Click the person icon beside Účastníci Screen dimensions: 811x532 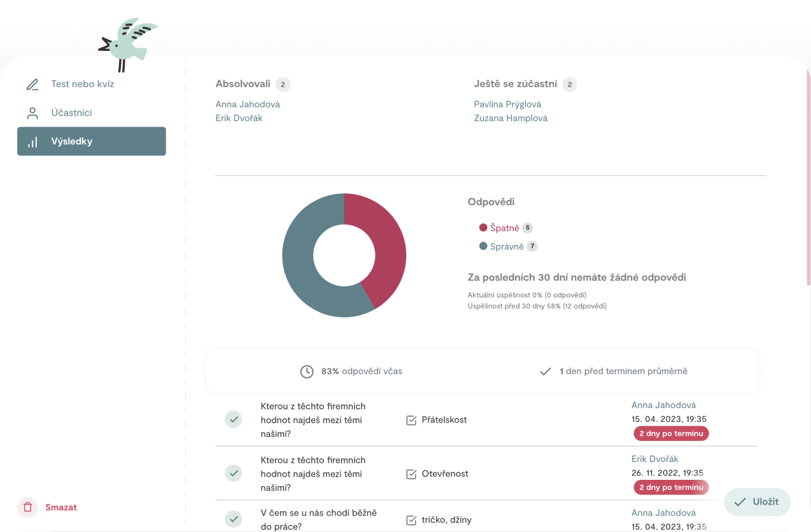pos(32,113)
